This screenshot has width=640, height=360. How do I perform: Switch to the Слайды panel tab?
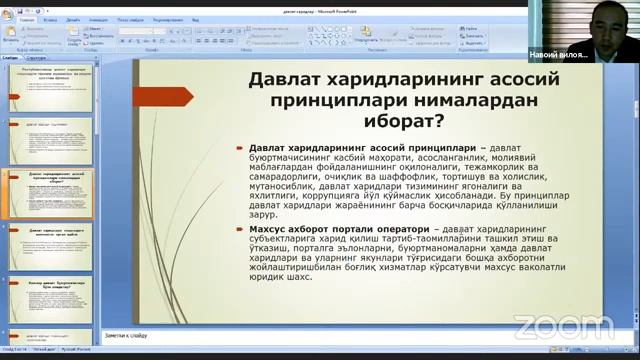(x=10, y=58)
